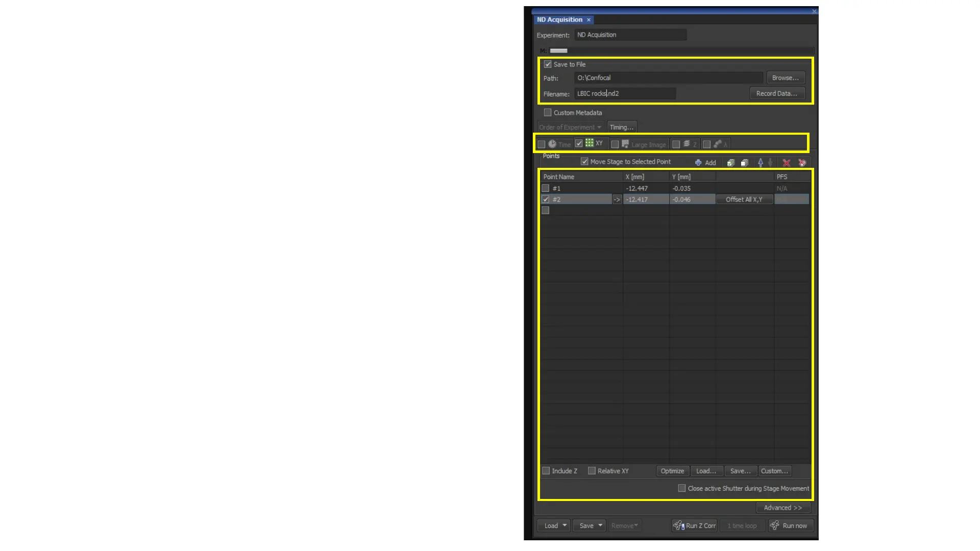Viewport: 980px width, 551px height.
Task: Click the Point Name column header
Action: 582,177
